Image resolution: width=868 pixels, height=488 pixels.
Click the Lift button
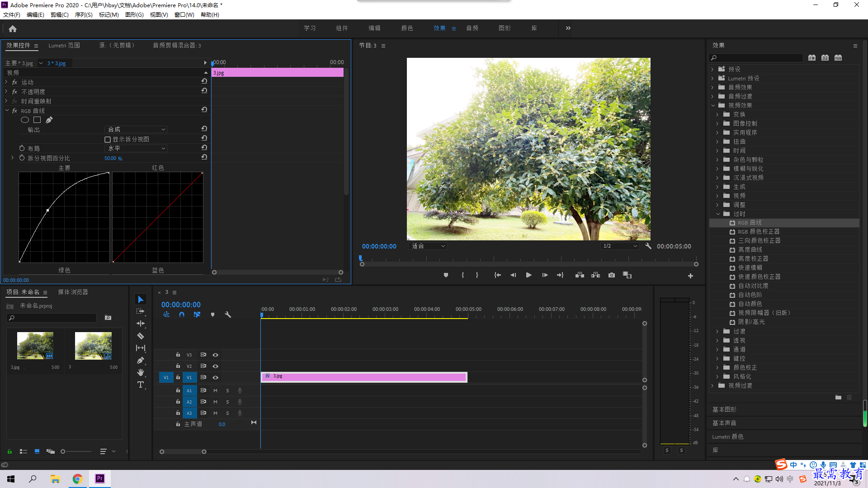pyautogui.click(x=580, y=275)
